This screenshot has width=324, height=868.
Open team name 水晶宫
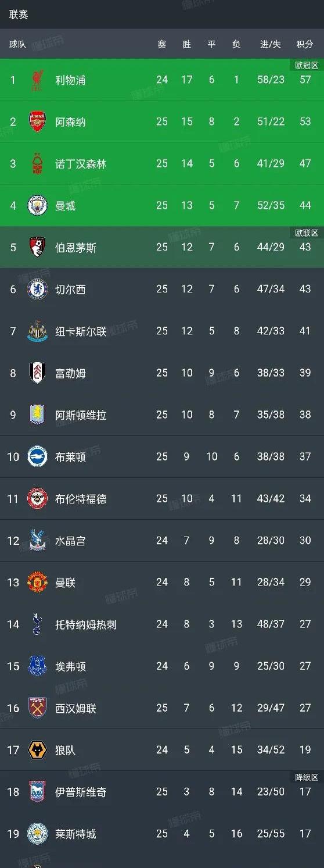coord(70,541)
